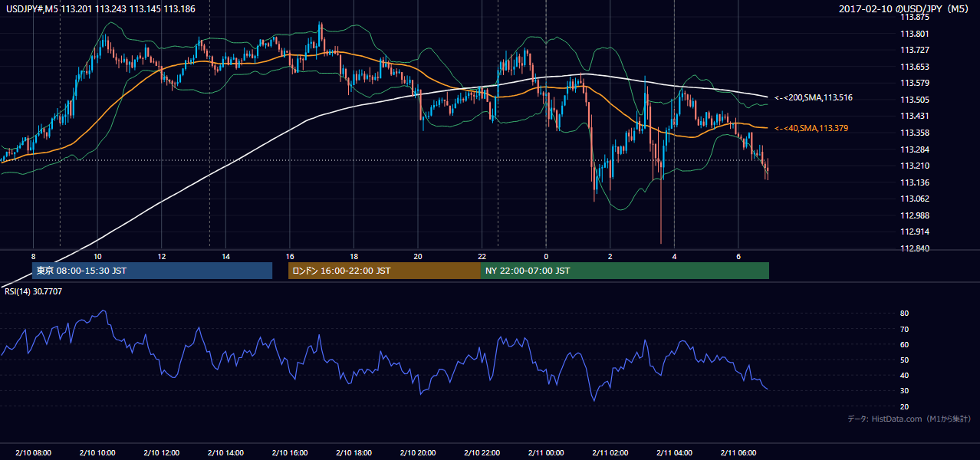Click time label 2/11 00:00
The image size is (980, 460).
coord(546,453)
